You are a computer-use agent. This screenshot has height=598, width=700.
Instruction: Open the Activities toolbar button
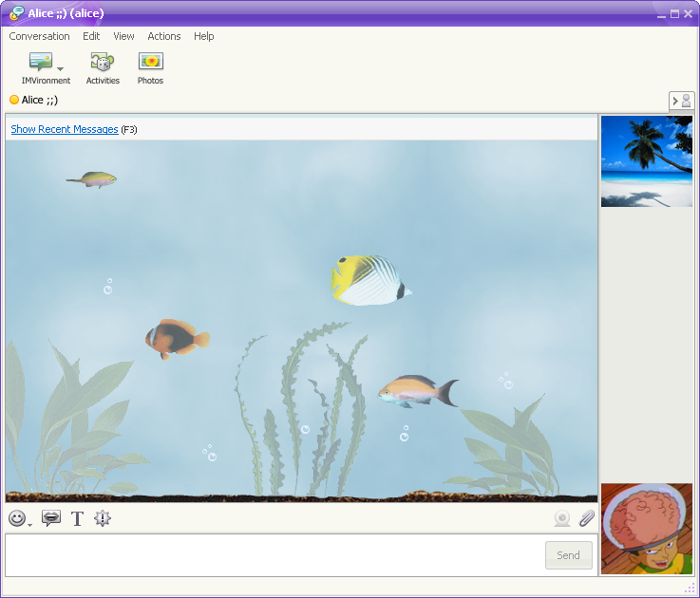[103, 67]
